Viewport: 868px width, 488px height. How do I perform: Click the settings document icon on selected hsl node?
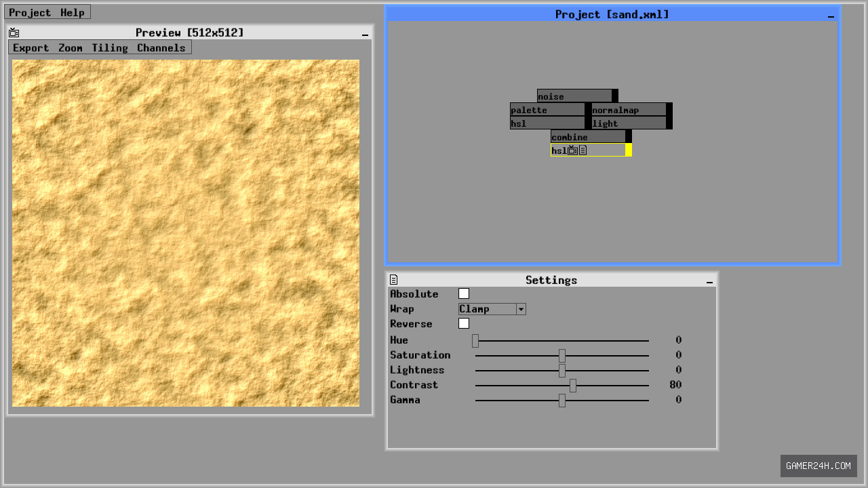583,150
